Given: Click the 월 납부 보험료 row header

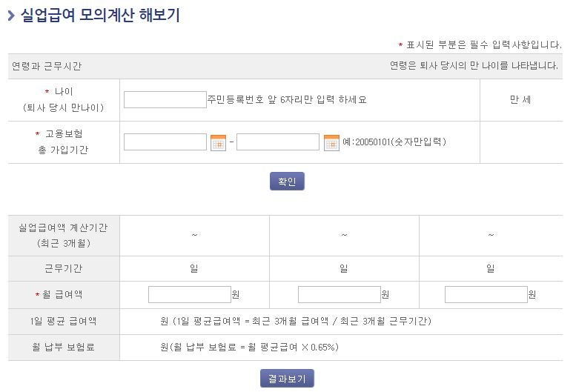Looking at the screenshot, I should pos(64,348).
